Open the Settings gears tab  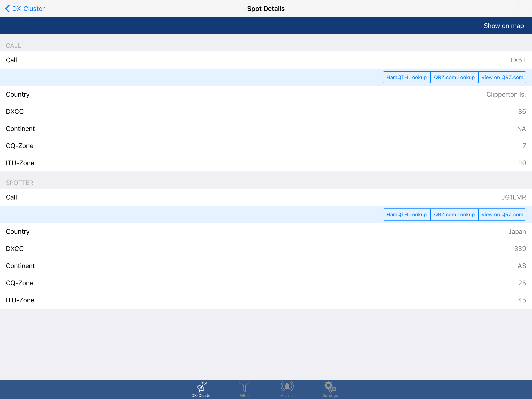(330, 387)
